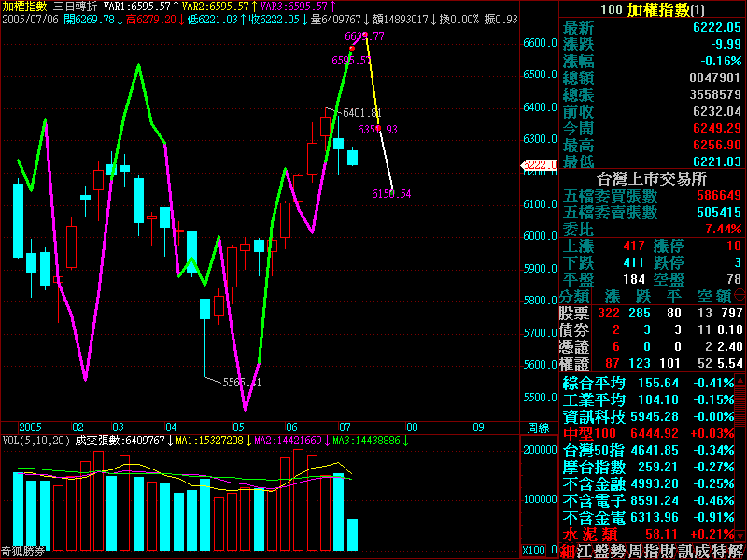This screenshot has width=747, height=560.
Task: Click MA3:14438886 volume average label
Action: pyautogui.click(x=366, y=441)
